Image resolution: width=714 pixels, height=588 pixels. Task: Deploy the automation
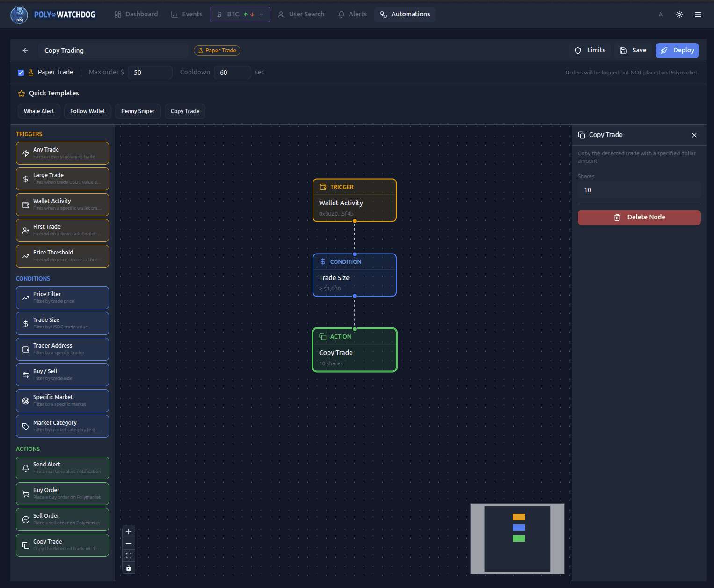pos(678,51)
